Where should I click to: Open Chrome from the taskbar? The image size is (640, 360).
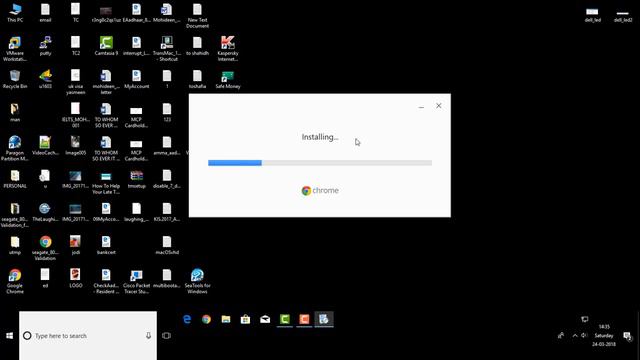coord(207,319)
